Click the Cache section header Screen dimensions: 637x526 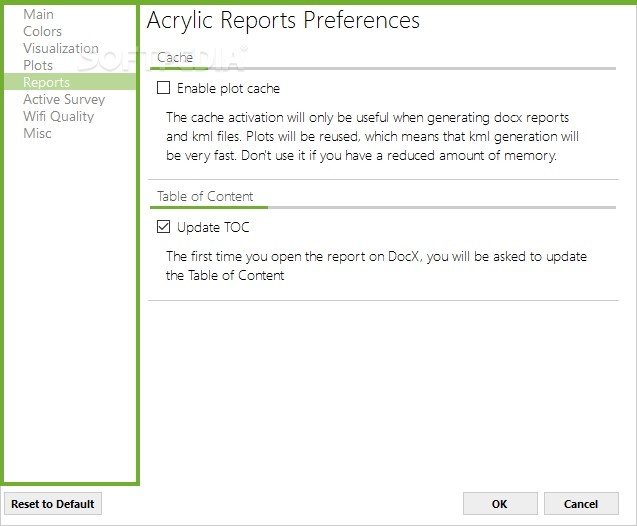click(175, 58)
